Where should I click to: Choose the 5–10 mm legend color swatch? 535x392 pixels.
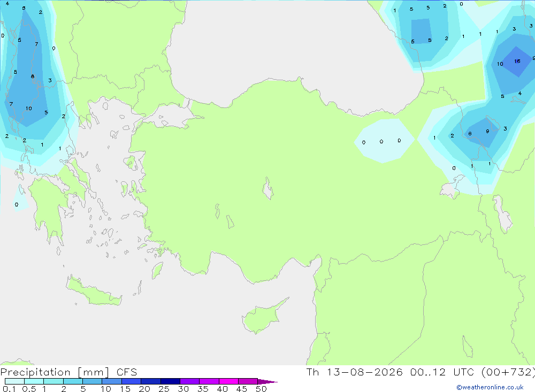pyautogui.click(x=93, y=381)
